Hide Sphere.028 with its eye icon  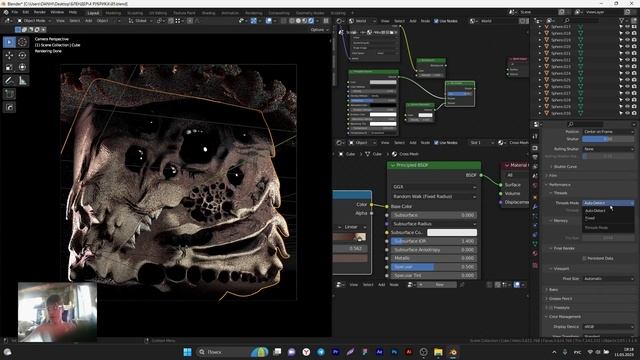tap(627, 100)
